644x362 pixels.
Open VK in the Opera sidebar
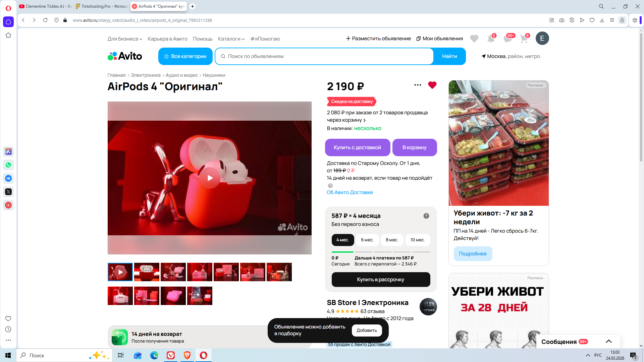[8, 178]
